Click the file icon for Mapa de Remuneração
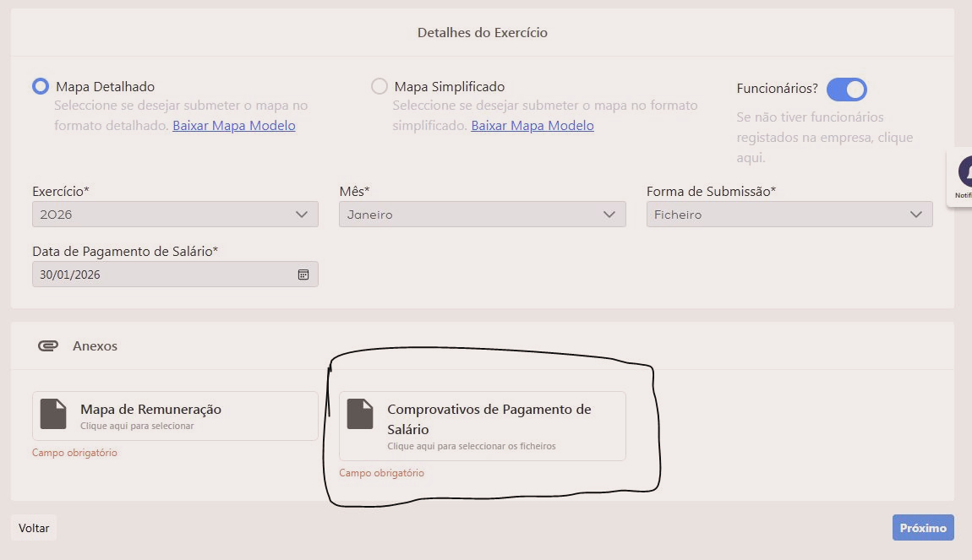 [x=53, y=415]
